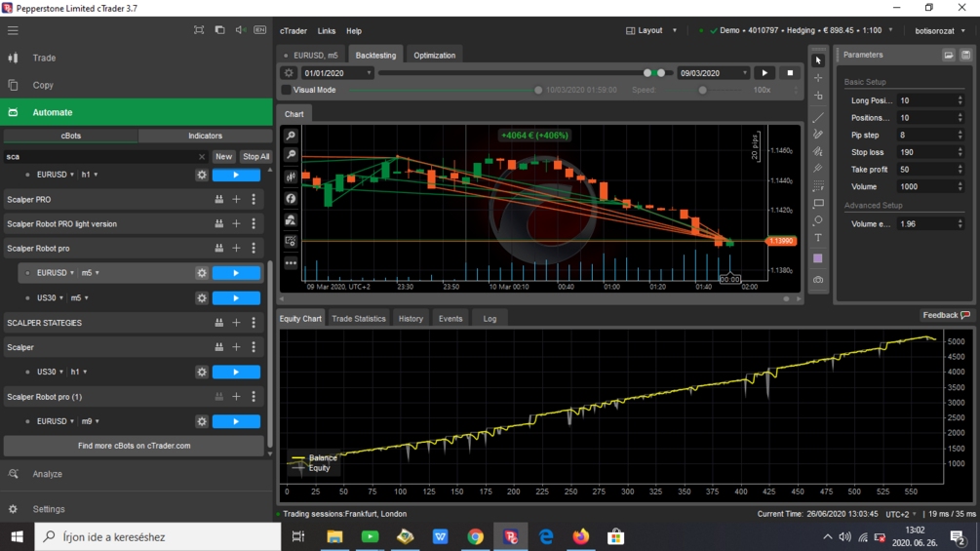Switch to the Indicators tab
The image size is (980, 551).
(x=205, y=136)
